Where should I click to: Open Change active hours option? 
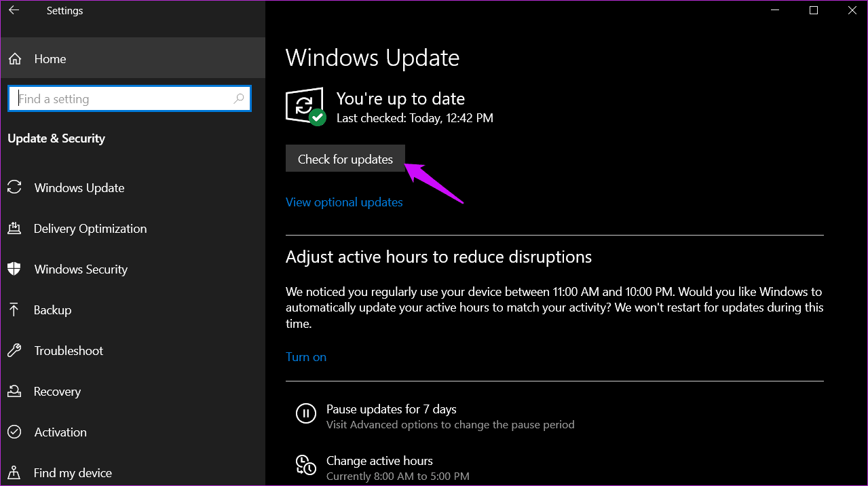[379, 461]
